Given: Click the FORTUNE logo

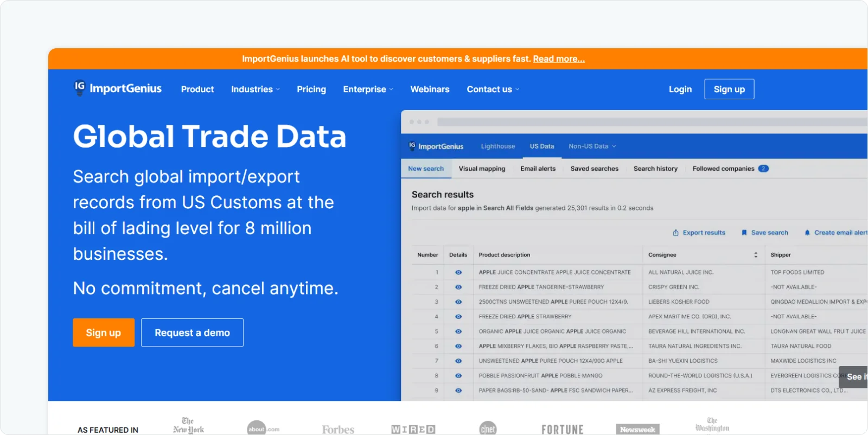Looking at the screenshot, I should coord(563,430).
